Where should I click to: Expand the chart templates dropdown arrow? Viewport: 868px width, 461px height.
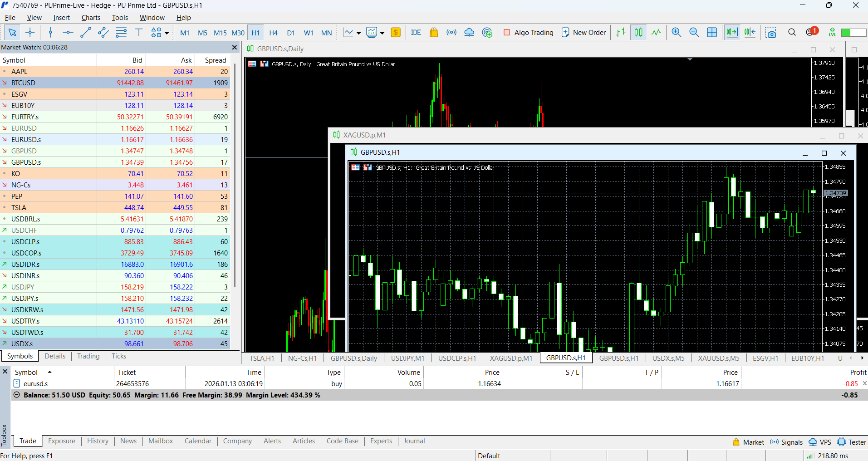click(x=382, y=33)
